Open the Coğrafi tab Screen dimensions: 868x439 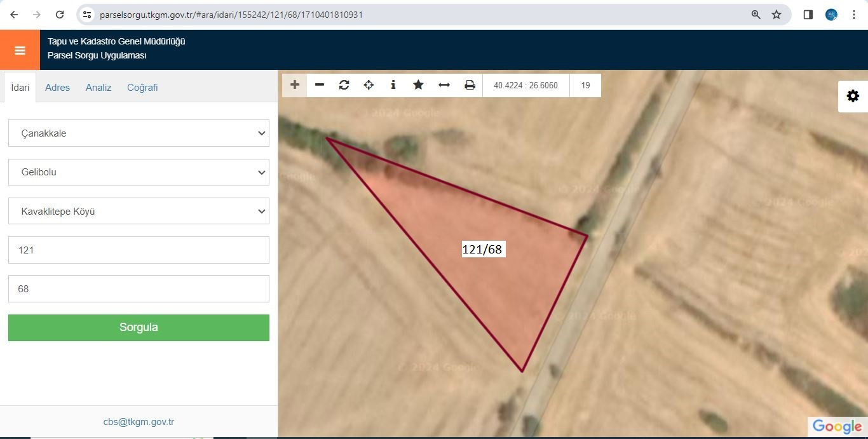click(142, 88)
